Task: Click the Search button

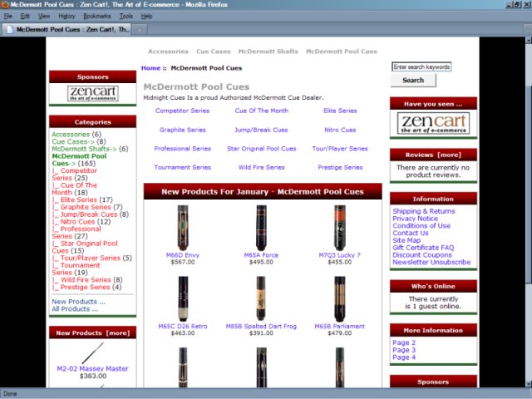Action: 413,81
